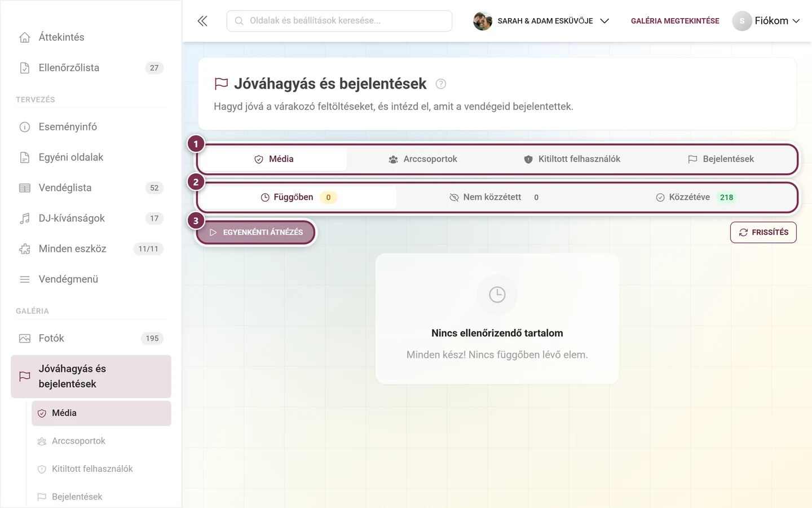Open Minden eszköz in the sidebar
The height and width of the screenshot is (508, 812).
[91, 249]
